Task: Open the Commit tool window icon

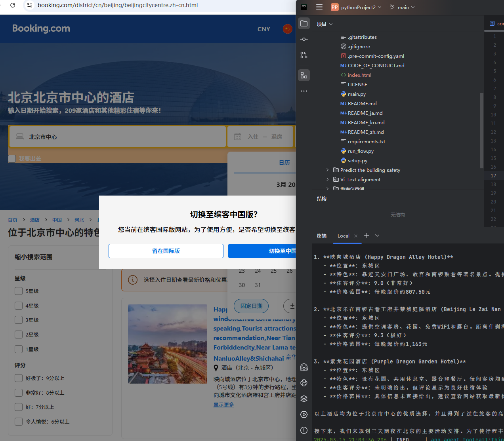Action: [x=304, y=39]
